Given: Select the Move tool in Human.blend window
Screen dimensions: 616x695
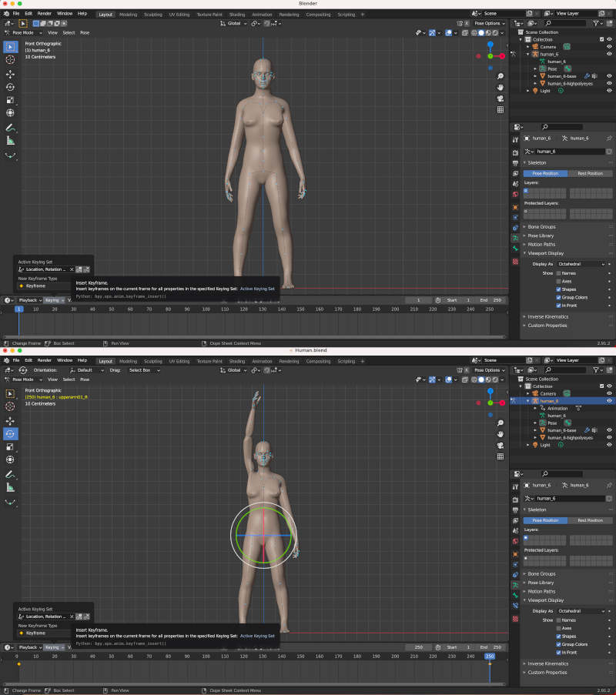Looking at the screenshot, I should point(10,421).
